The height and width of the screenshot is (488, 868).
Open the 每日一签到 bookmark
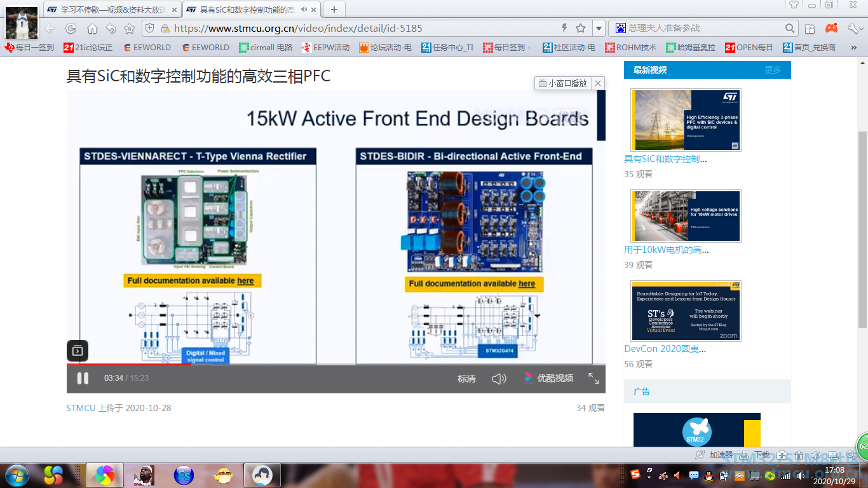point(30,47)
